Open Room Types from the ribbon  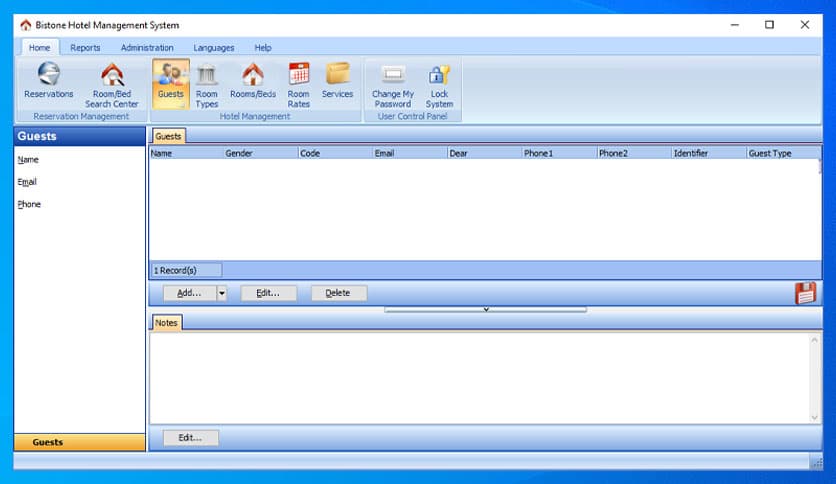(206, 85)
